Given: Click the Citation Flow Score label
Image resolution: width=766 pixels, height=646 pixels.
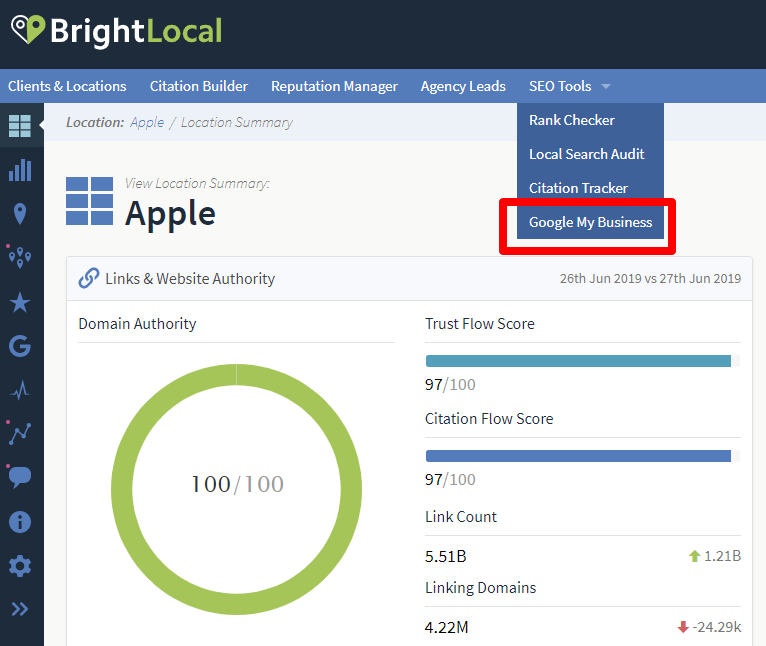Looking at the screenshot, I should pos(489,419).
